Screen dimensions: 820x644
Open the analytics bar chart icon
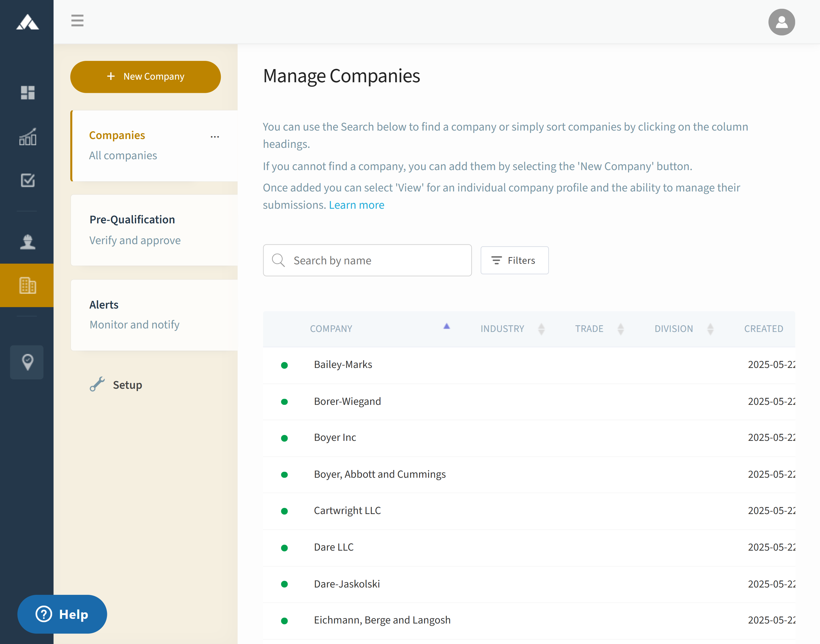tap(28, 136)
